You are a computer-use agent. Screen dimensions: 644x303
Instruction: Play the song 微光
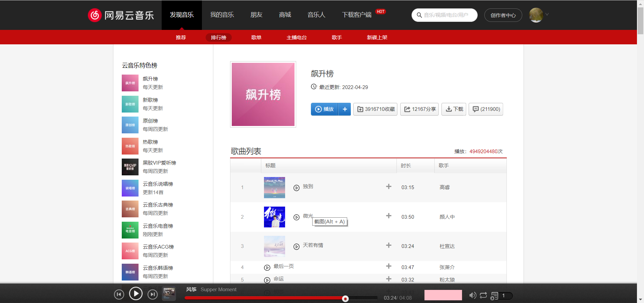click(x=297, y=217)
